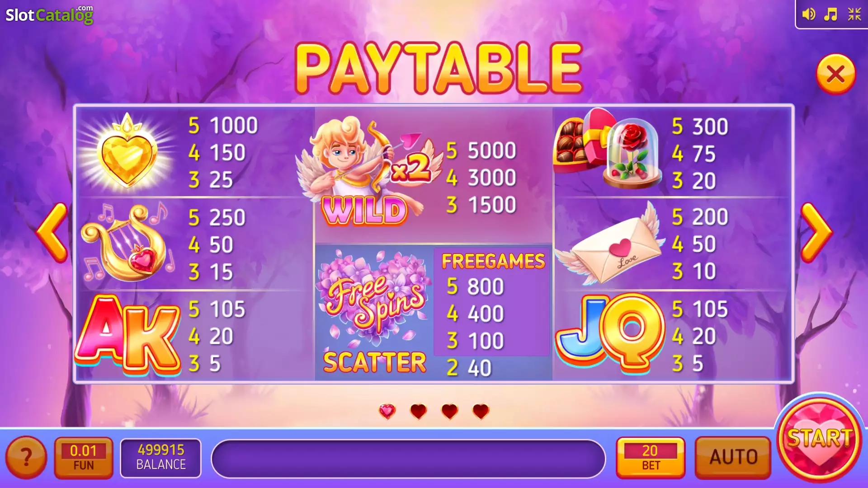Click the Cupid WILD symbol
Viewport: 868px width, 488px height.
click(368, 172)
